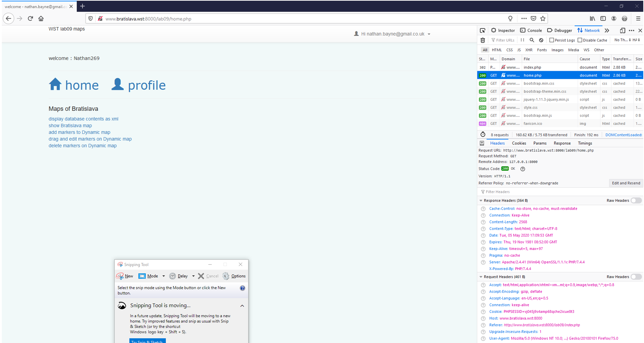Open the network search magnifier
This screenshot has height=343, width=644.
coord(532,40)
